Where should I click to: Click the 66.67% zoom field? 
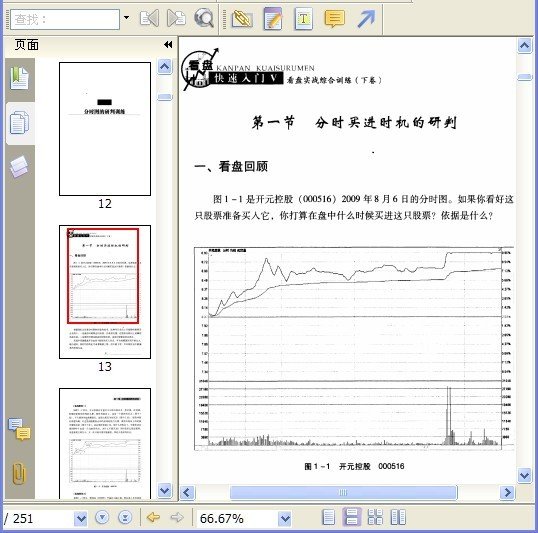[x=237, y=518]
